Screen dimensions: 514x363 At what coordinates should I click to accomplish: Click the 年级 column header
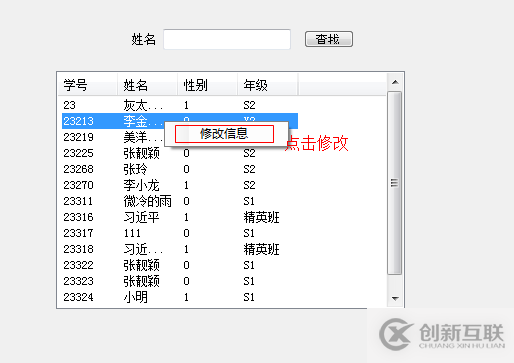coord(268,85)
